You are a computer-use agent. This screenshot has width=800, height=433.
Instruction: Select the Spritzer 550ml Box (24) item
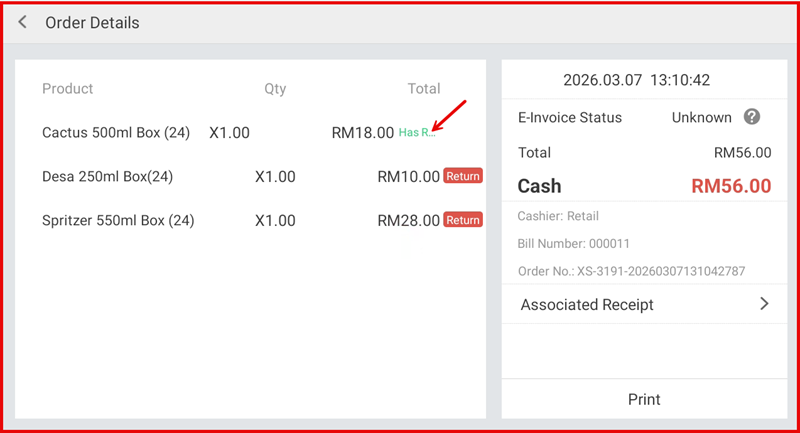pos(118,220)
